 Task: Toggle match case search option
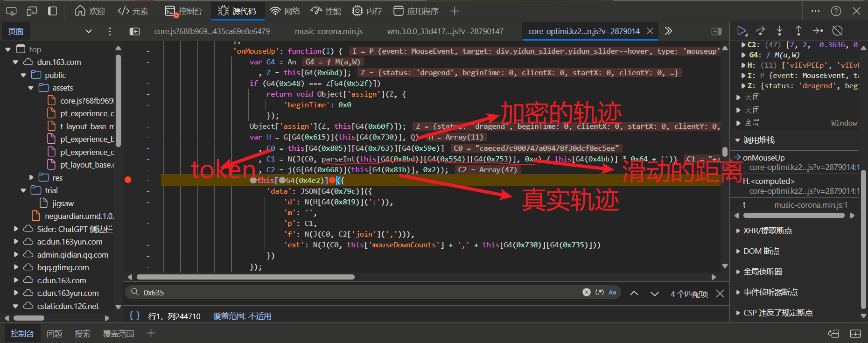click(x=612, y=292)
